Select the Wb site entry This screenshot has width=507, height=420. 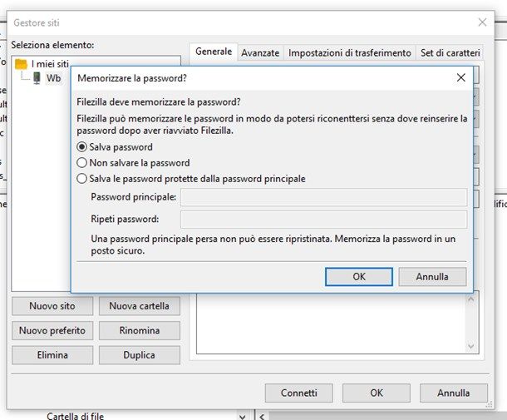point(53,78)
